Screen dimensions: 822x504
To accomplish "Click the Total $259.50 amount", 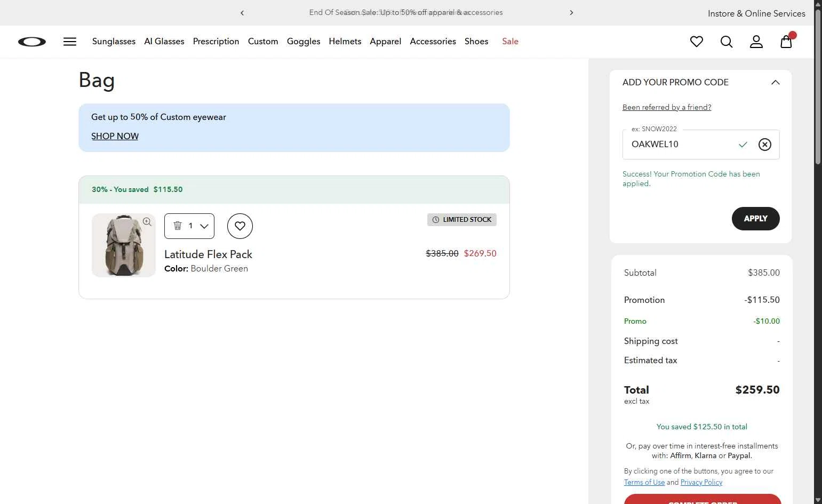I will click(x=757, y=390).
